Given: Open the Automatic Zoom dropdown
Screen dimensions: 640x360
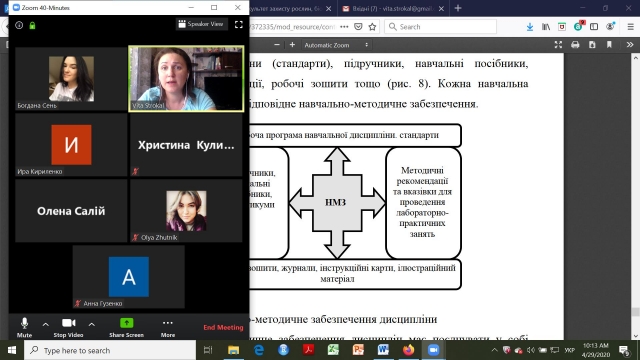Looking at the screenshot, I should (336, 45).
